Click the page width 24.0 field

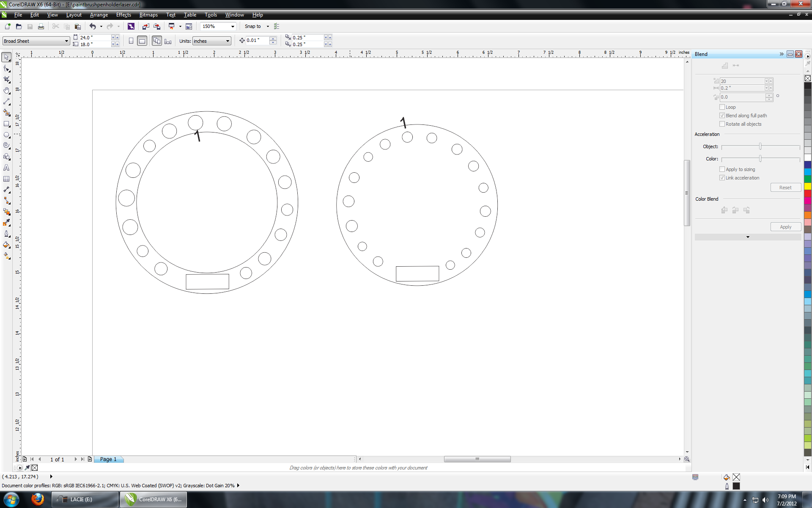tap(95, 38)
